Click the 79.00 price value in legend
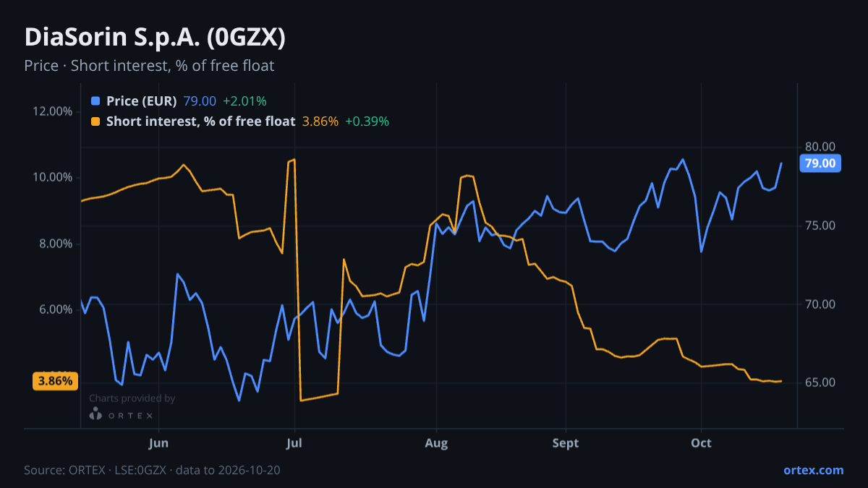The width and height of the screenshot is (868, 488). coord(200,101)
